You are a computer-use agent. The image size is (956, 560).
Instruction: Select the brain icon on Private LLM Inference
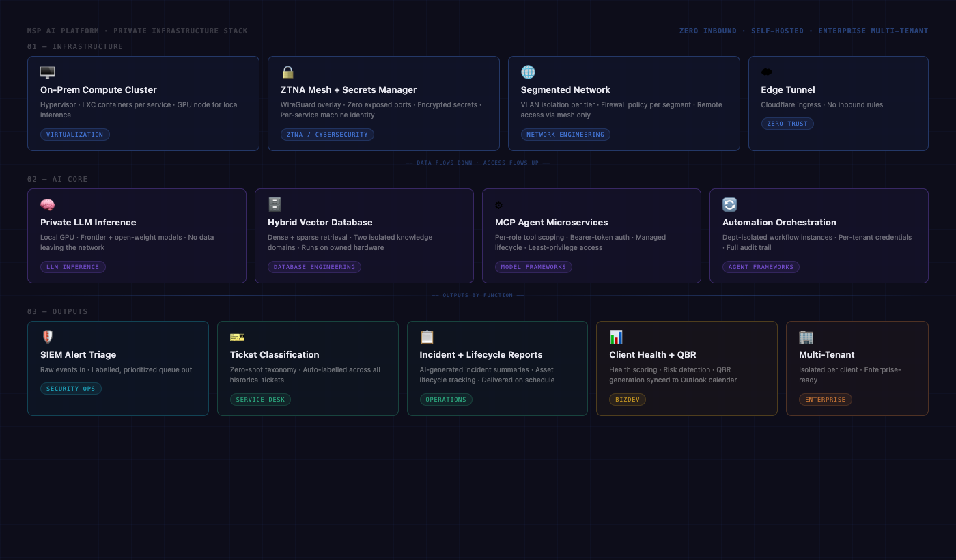(x=47, y=204)
